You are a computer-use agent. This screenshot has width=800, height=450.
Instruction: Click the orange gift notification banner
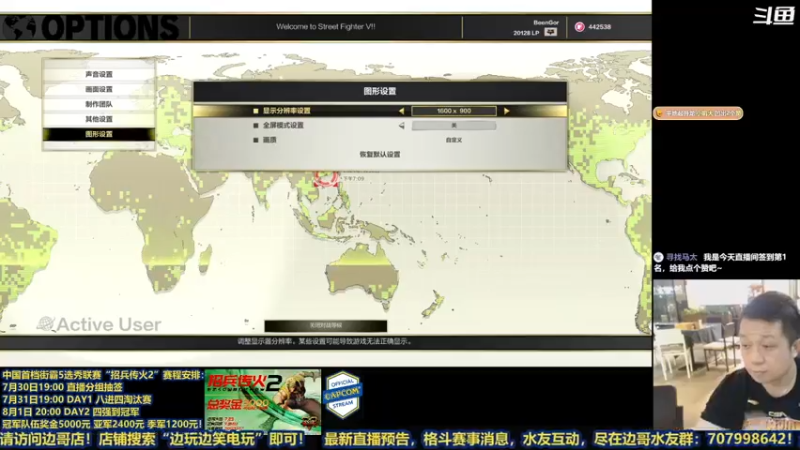click(698, 113)
